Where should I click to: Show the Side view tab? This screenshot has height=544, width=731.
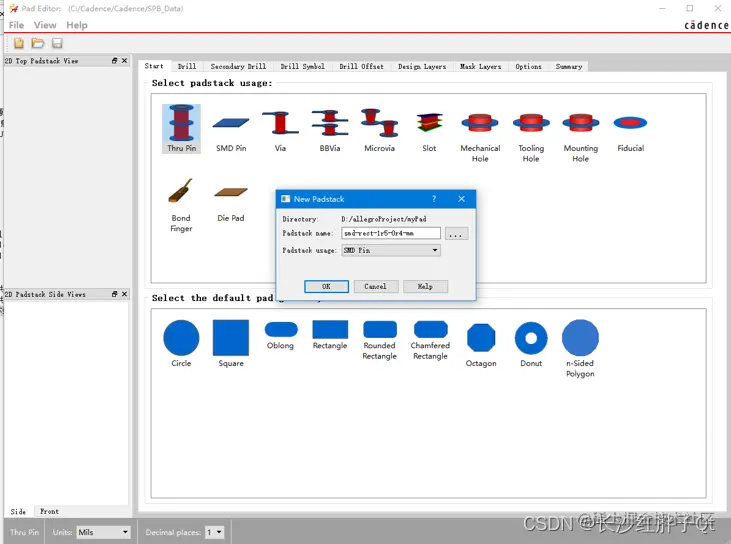point(18,512)
